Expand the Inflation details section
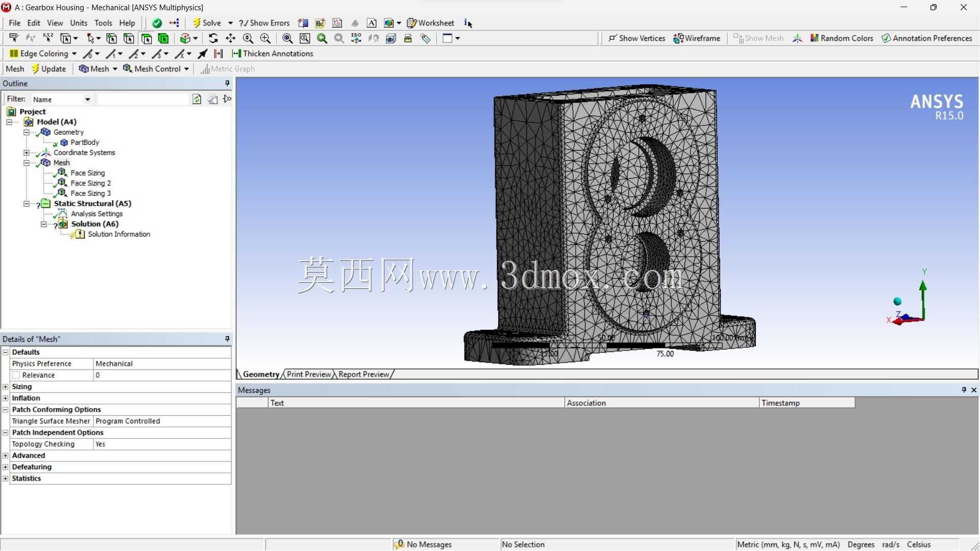The width and height of the screenshot is (980, 551). (6, 398)
